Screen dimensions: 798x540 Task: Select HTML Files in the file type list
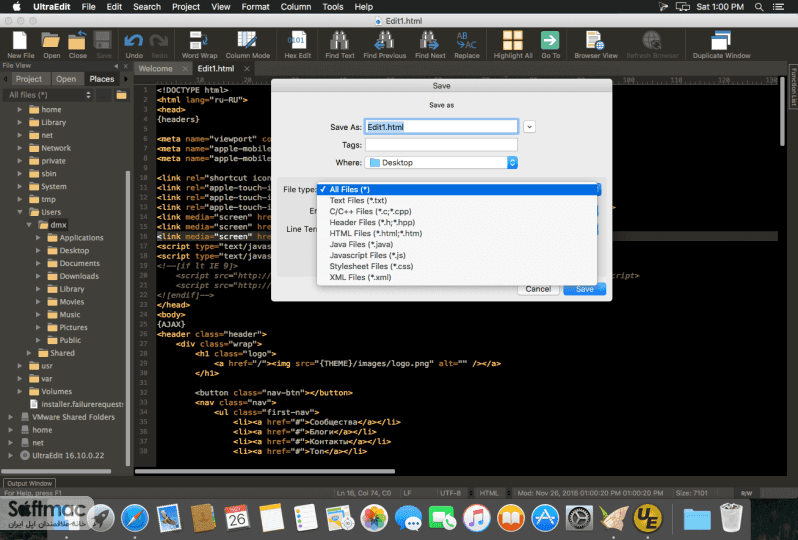(376, 233)
